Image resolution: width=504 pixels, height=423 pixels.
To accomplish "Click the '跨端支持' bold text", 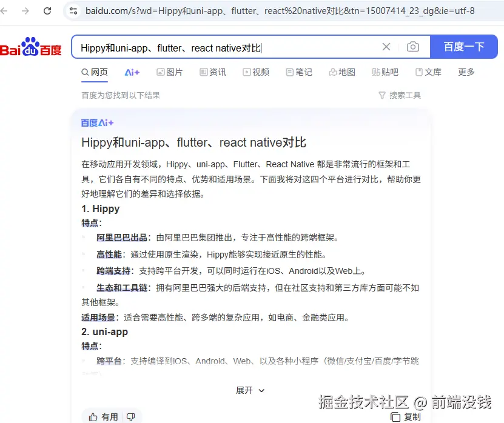I will pyautogui.click(x=113, y=271).
